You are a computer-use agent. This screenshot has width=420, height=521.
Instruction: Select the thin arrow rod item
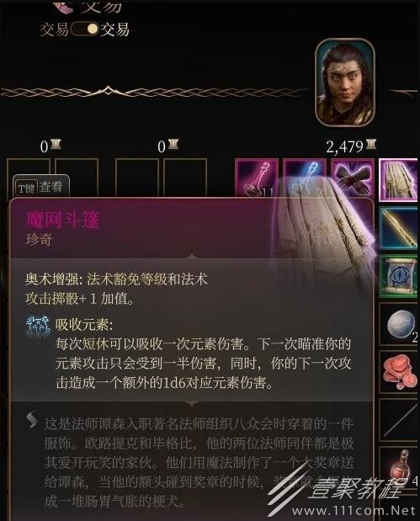[x=398, y=420]
